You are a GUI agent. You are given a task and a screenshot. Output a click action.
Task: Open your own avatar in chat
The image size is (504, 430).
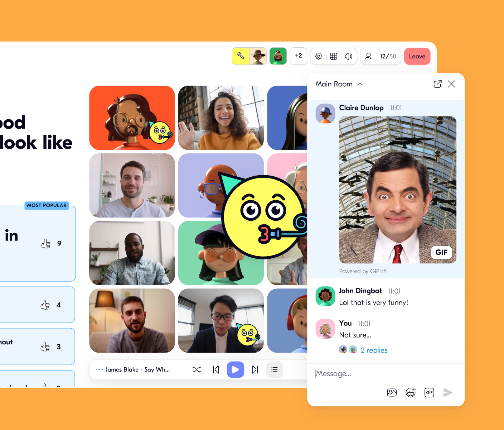click(325, 329)
